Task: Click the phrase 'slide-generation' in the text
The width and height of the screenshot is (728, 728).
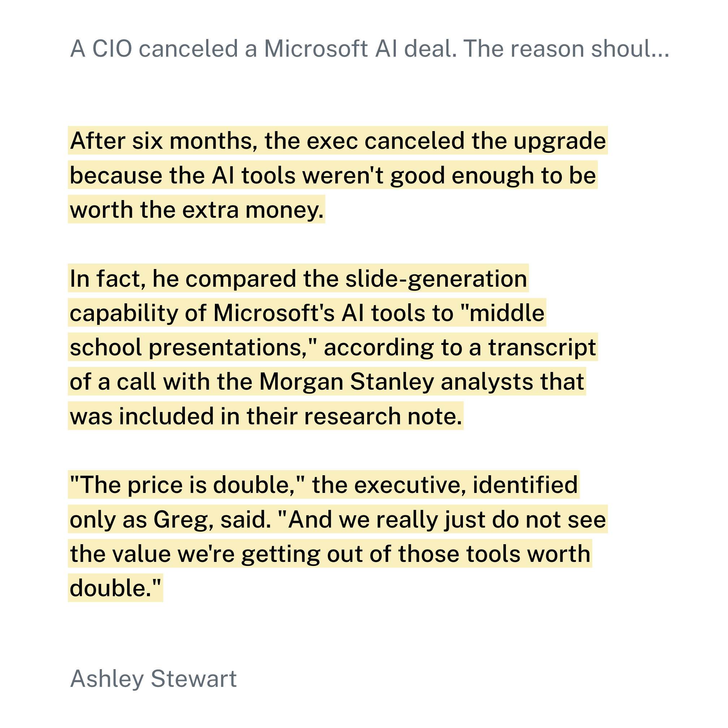Action: pos(436,278)
